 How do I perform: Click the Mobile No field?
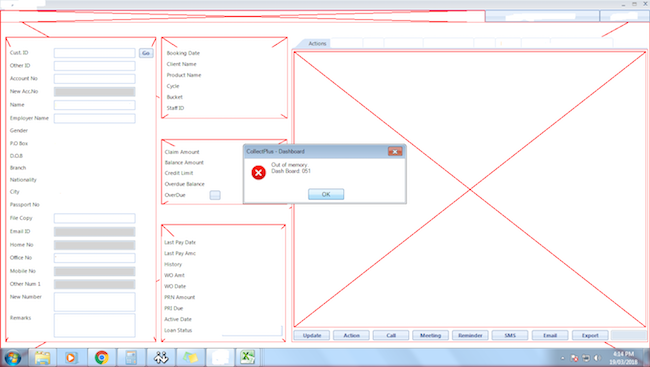pyautogui.click(x=95, y=272)
